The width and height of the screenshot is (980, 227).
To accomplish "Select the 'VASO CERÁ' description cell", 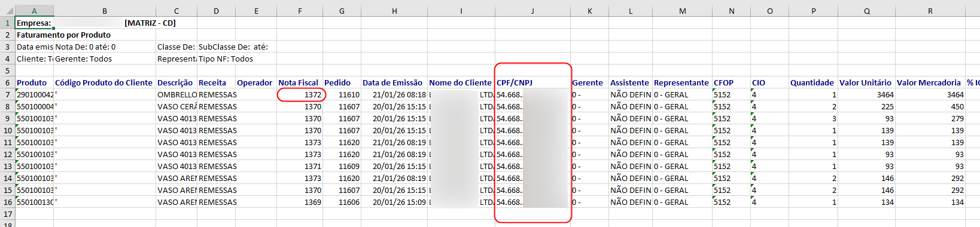I will [x=176, y=106].
